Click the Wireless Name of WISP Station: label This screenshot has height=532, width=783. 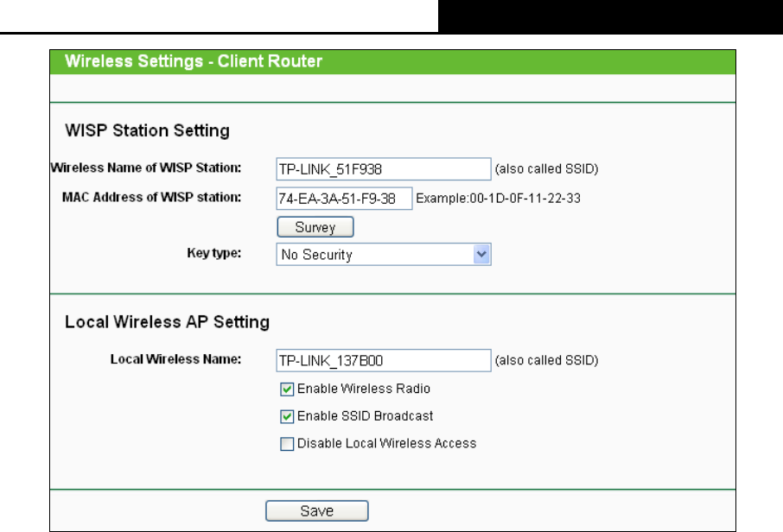[146, 168]
